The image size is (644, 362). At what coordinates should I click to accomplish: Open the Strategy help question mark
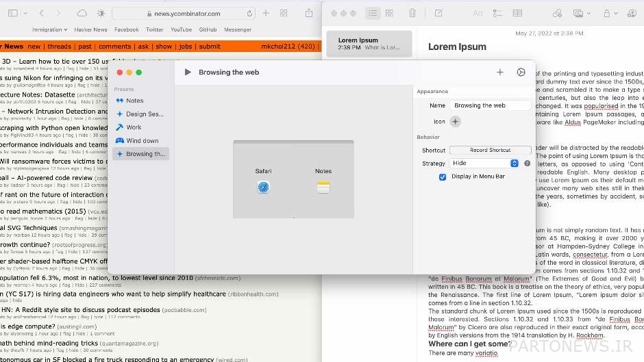pyautogui.click(x=528, y=164)
